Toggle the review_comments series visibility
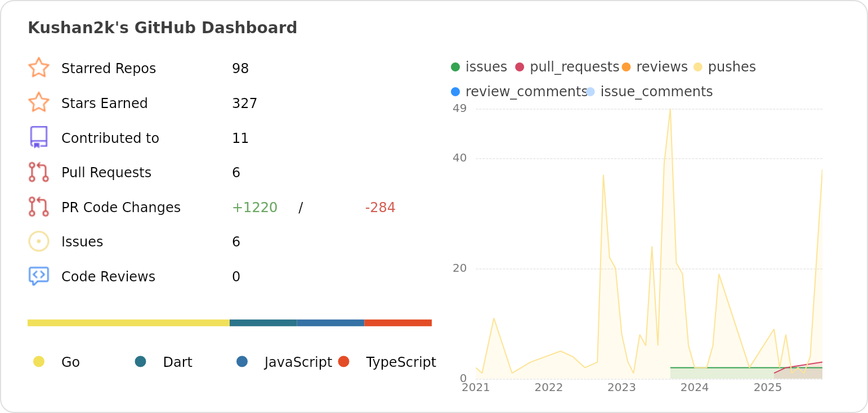The height and width of the screenshot is (413, 868). pos(455,91)
